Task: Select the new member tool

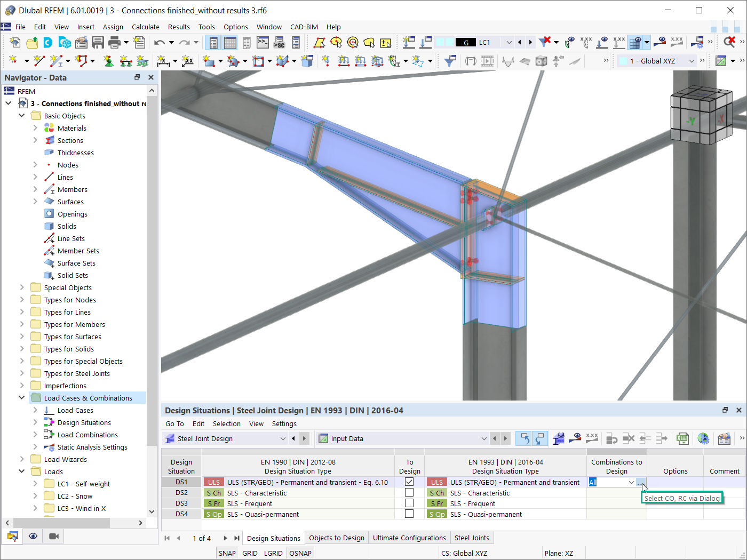Action: coord(56,61)
